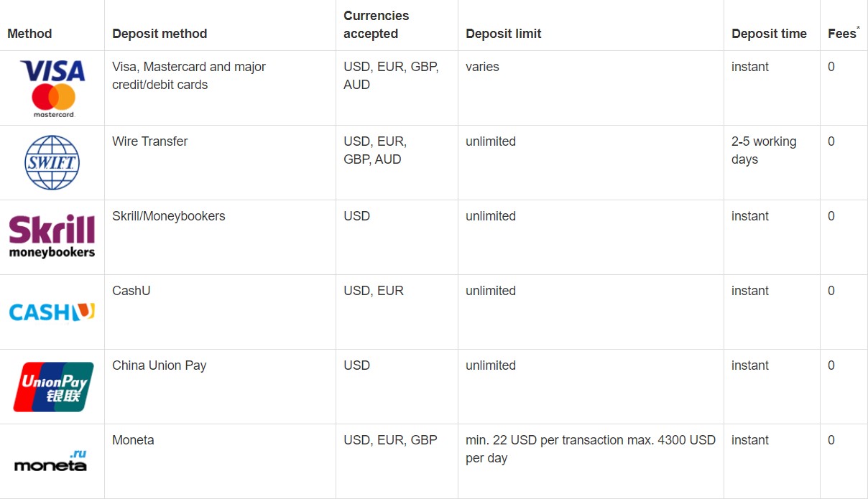Click the Fees column header
Image resolution: width=868 pixels, height=499 pixels.
pyautogui.click(x=844, y=32)
